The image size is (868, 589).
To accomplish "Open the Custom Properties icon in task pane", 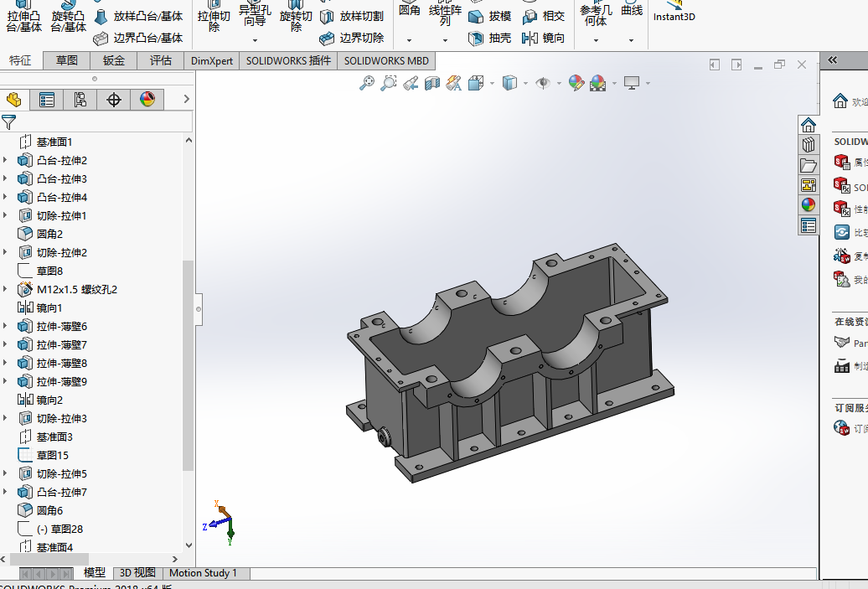I will tap(809, 225).
